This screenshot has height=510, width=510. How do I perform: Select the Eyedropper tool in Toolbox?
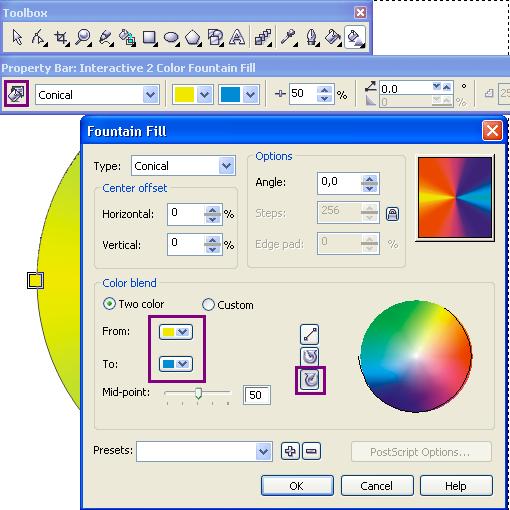coord(288,37)
